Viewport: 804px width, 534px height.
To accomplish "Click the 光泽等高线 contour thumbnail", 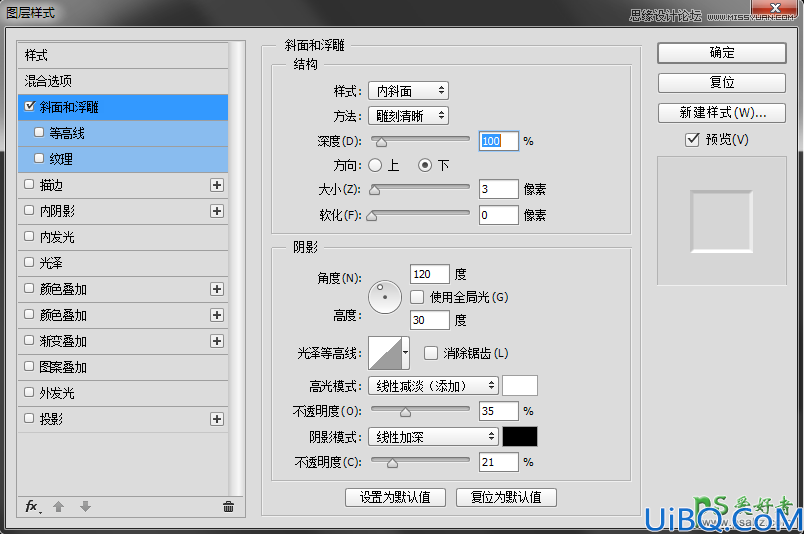I will coord(385,353).
